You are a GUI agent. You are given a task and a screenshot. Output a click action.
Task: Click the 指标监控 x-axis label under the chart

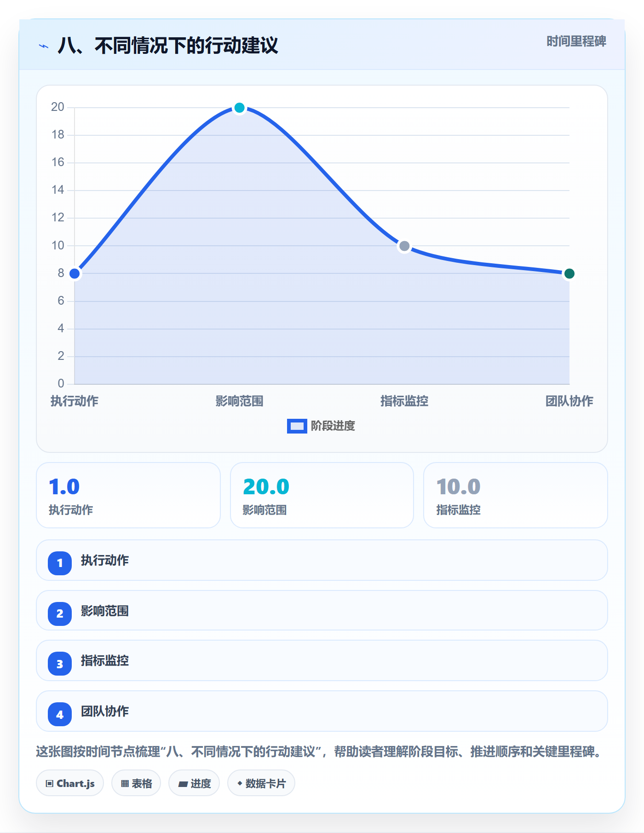click(x=404, y=401)
